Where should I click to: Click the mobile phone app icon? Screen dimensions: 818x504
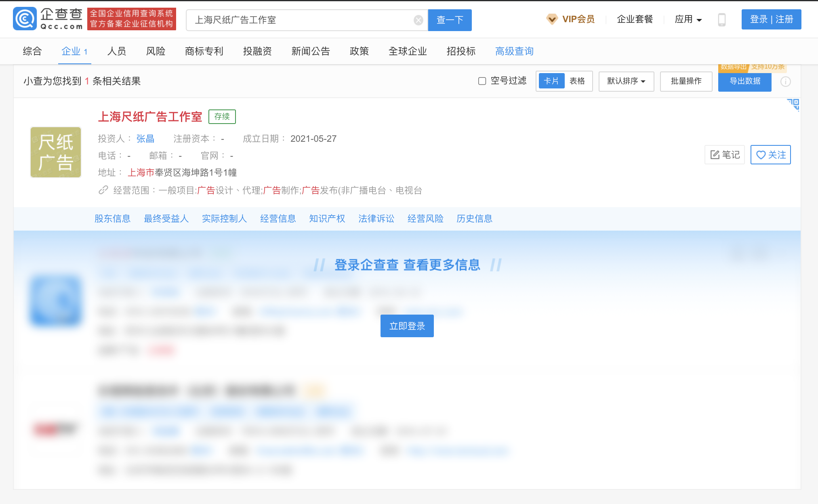(x=722, y=19)
